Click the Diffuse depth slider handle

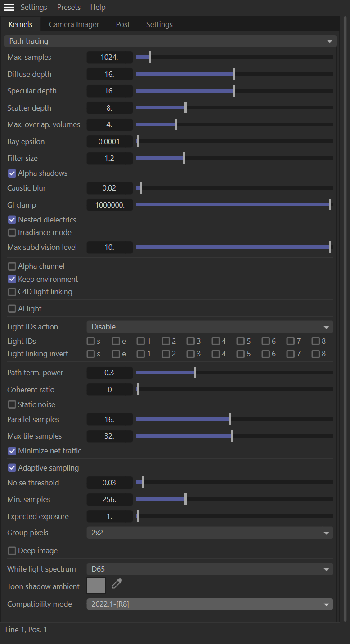[233, 74]
